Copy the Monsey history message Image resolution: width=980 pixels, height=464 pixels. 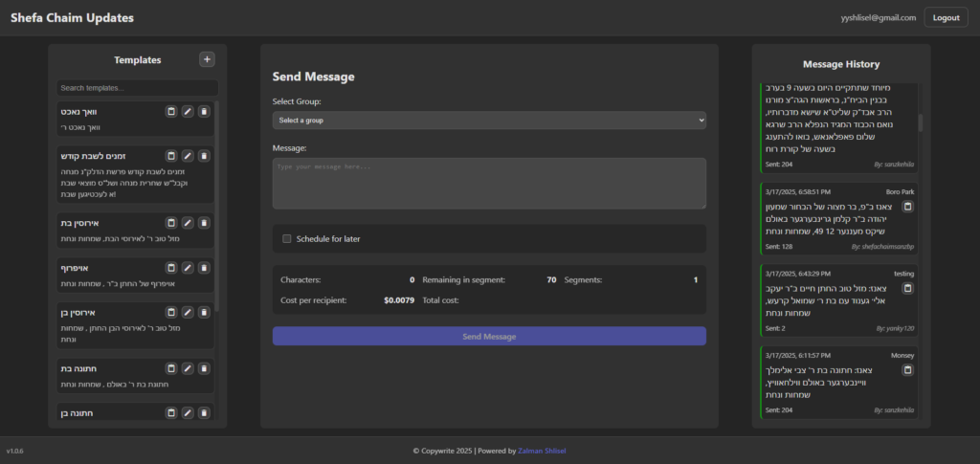click(x=907, y=369)
